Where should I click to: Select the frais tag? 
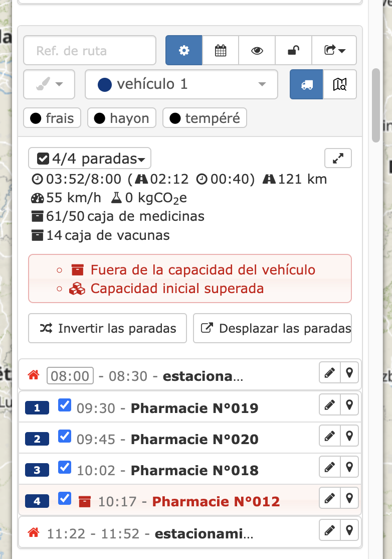(52, 118)
